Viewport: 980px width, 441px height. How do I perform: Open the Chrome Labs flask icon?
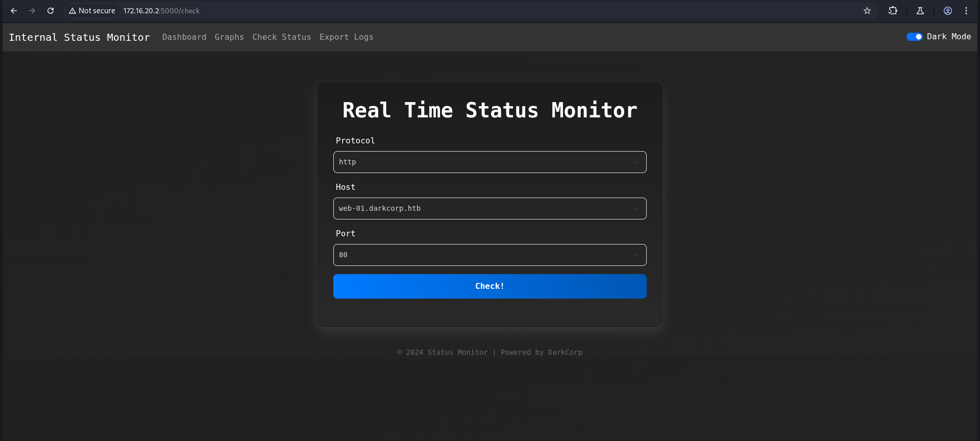coord(920,11)
